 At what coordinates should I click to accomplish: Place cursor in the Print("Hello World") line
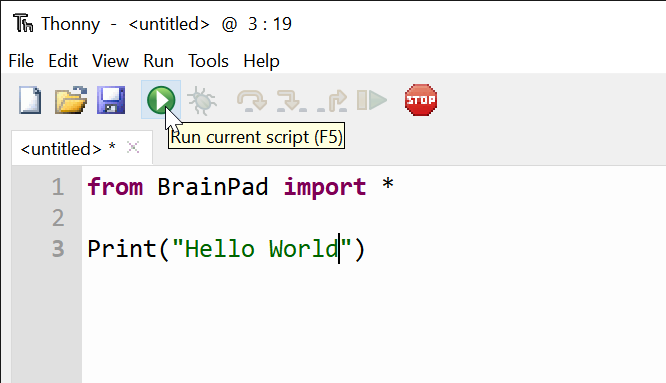226,249
